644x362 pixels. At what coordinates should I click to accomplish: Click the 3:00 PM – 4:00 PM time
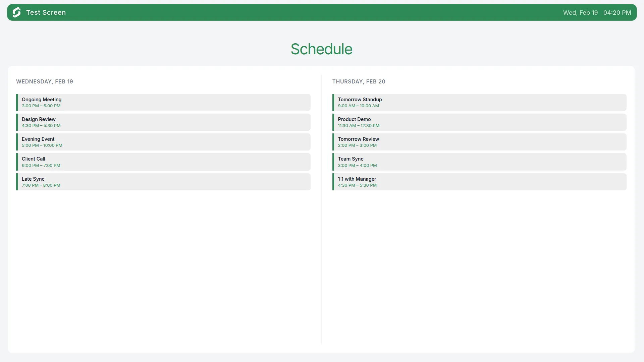[357, 166]
